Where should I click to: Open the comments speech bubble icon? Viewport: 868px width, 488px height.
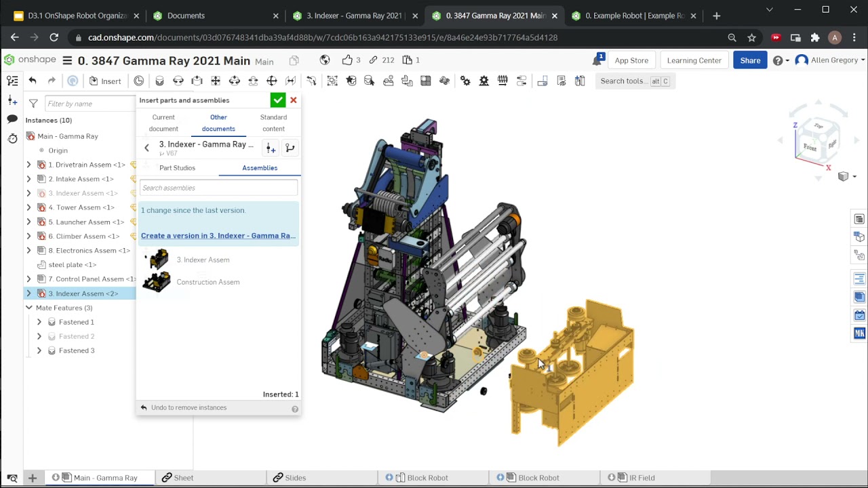point(12,119)
